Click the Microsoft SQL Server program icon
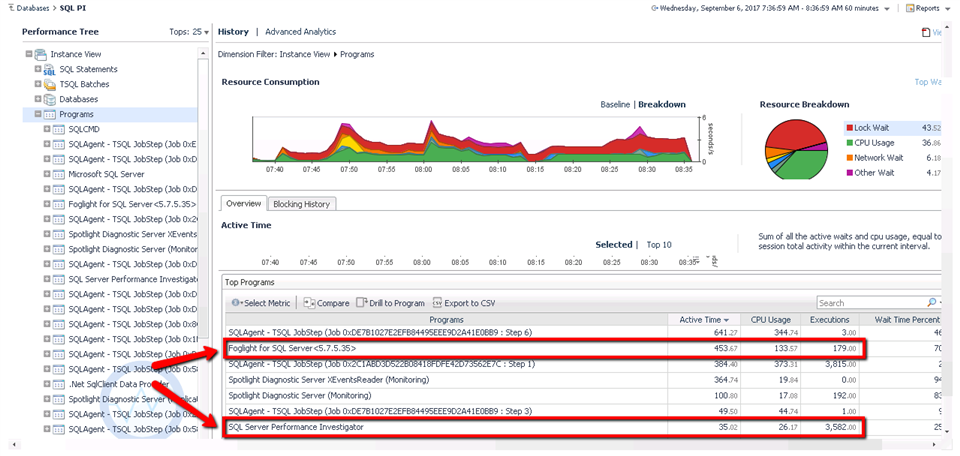960x456 pixels. point(59,174)
